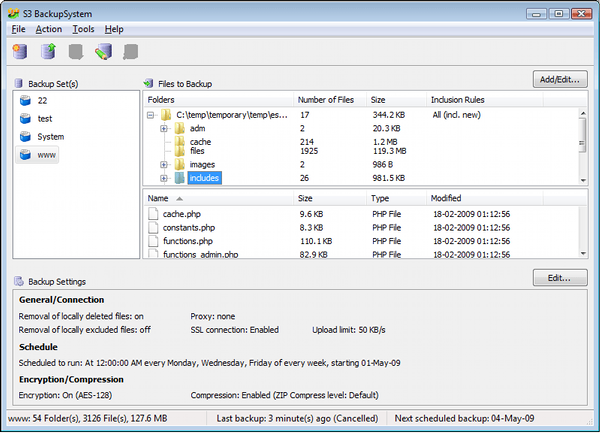
Task: Click the adm folder icon
Action: click(x=179, y=129)
